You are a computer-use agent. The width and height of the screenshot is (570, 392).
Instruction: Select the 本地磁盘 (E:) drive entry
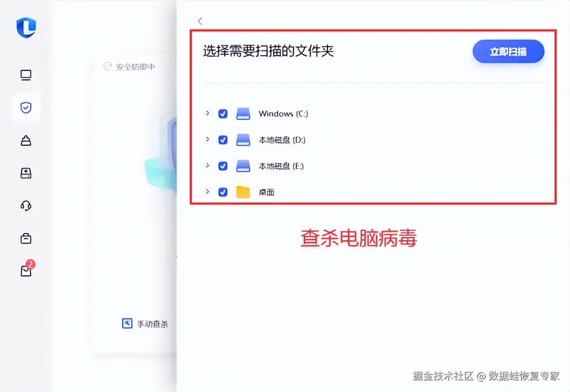281,166
